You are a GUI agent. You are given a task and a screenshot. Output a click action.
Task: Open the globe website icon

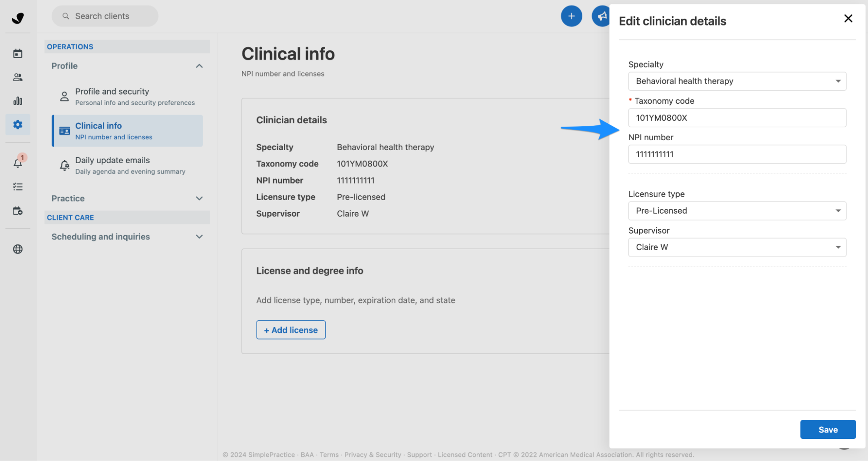click(18, 249)
